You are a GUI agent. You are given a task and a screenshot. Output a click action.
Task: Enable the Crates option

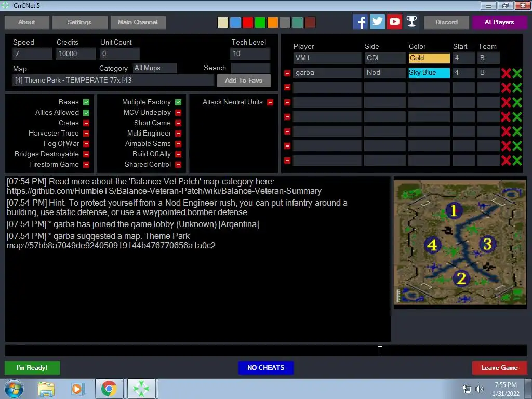pyautogui.click(x=86, y=123)
